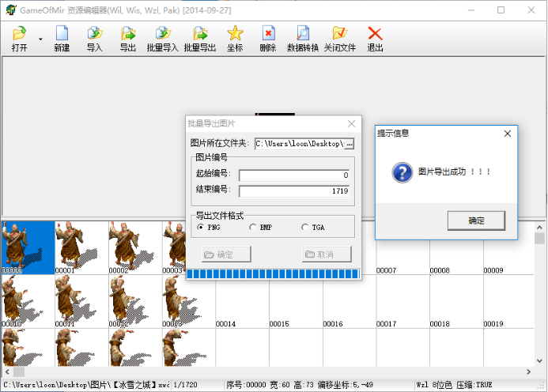Select image cell 00015
Viewport: 548px width, 392px height.
(296, 304)
